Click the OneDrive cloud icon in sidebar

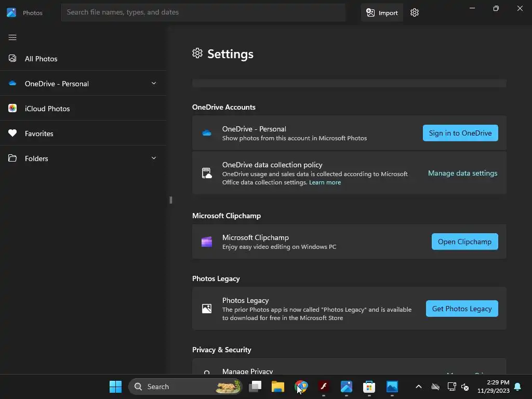(12, 83)
